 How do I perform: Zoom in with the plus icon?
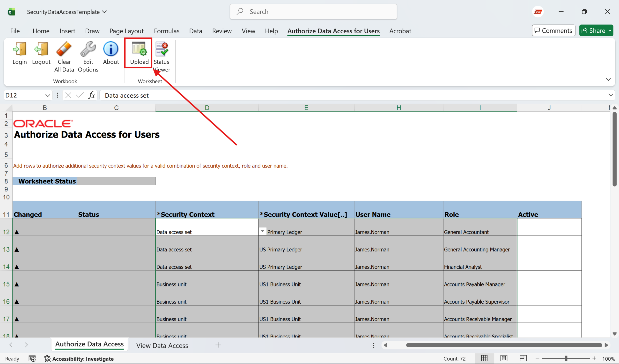point(594,358)
